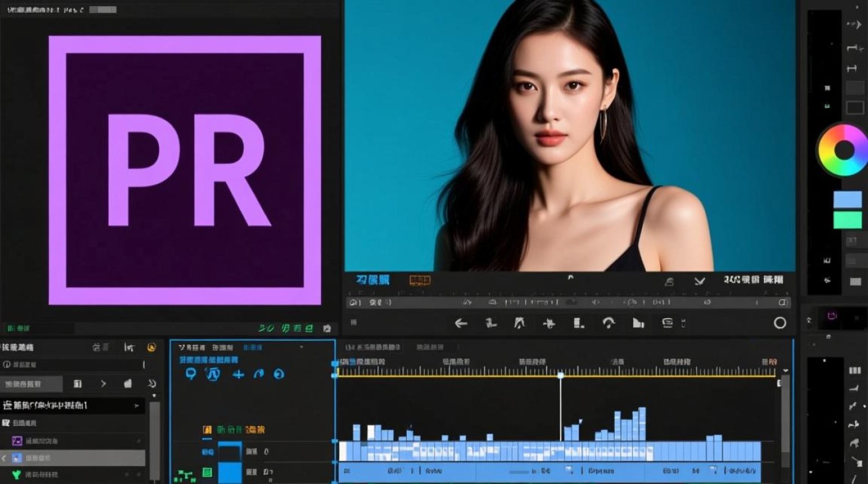Click the green timecode under the PR logo

(x=285, y=328)
